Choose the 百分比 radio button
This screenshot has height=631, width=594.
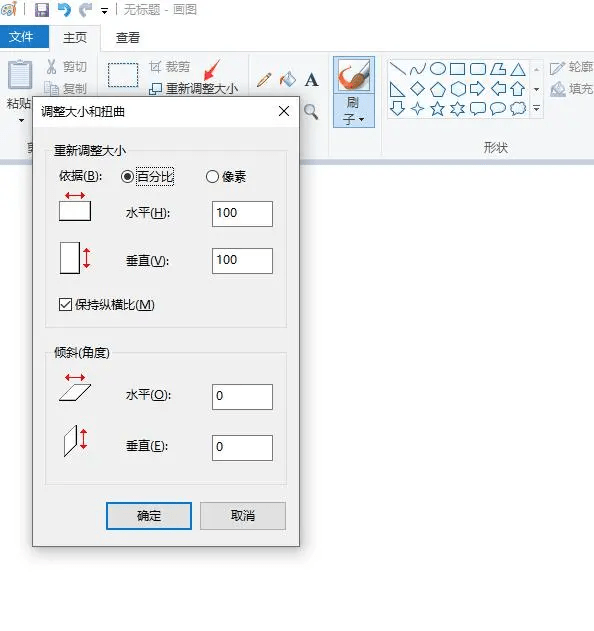127,177
